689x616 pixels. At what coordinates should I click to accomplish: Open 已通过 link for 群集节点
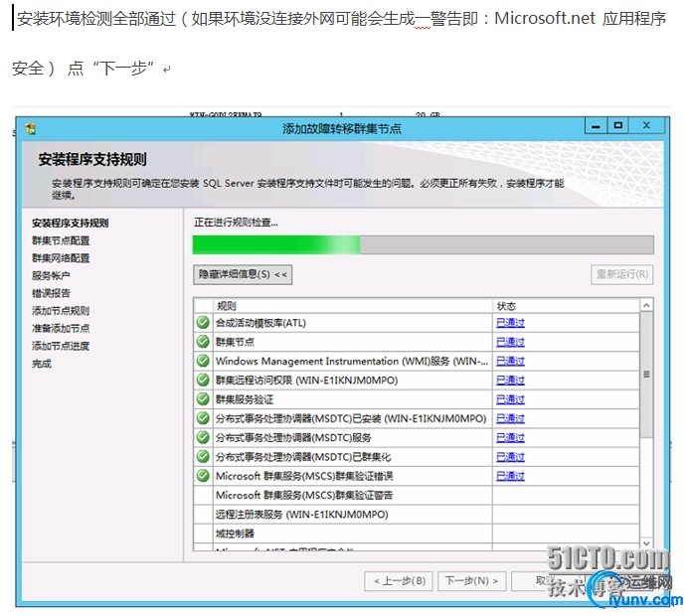510,342
